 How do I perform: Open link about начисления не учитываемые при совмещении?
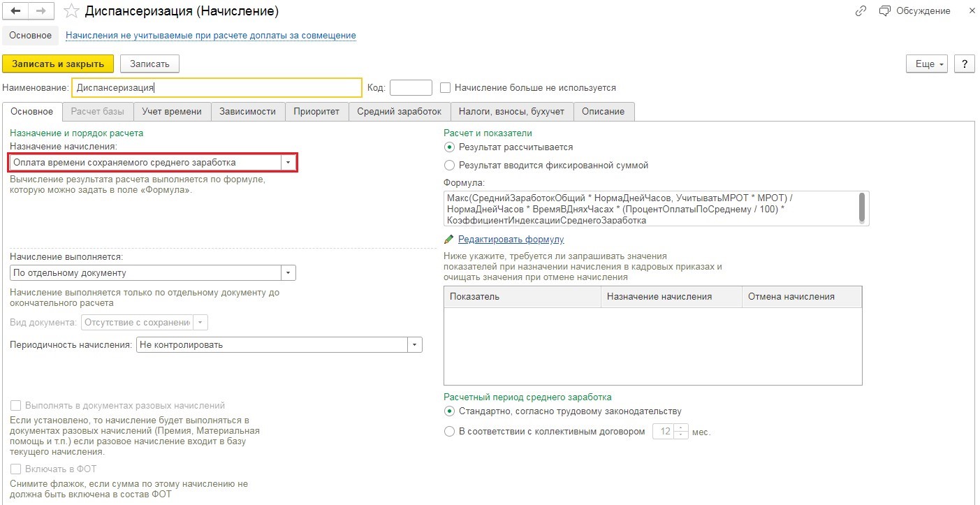pos(210,36)
